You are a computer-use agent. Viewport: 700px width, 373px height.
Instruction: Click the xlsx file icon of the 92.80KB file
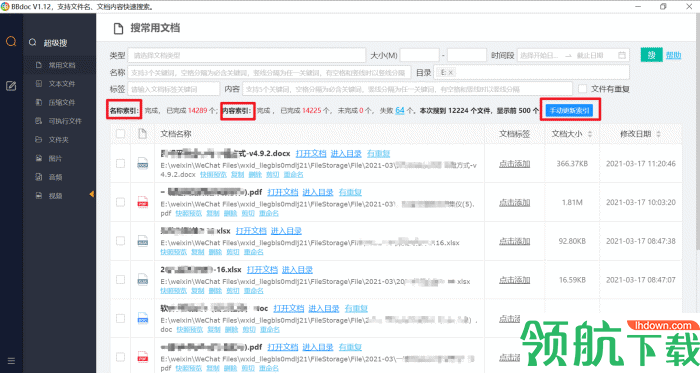(x=142, y=241)
